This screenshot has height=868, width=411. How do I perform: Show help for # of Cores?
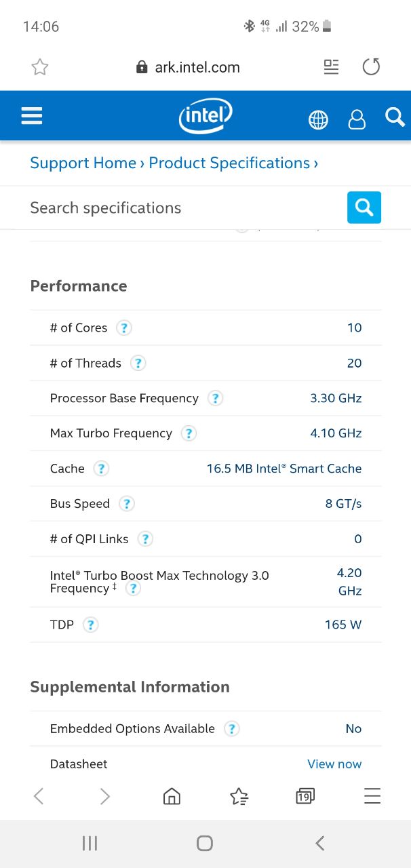(123, 328)
